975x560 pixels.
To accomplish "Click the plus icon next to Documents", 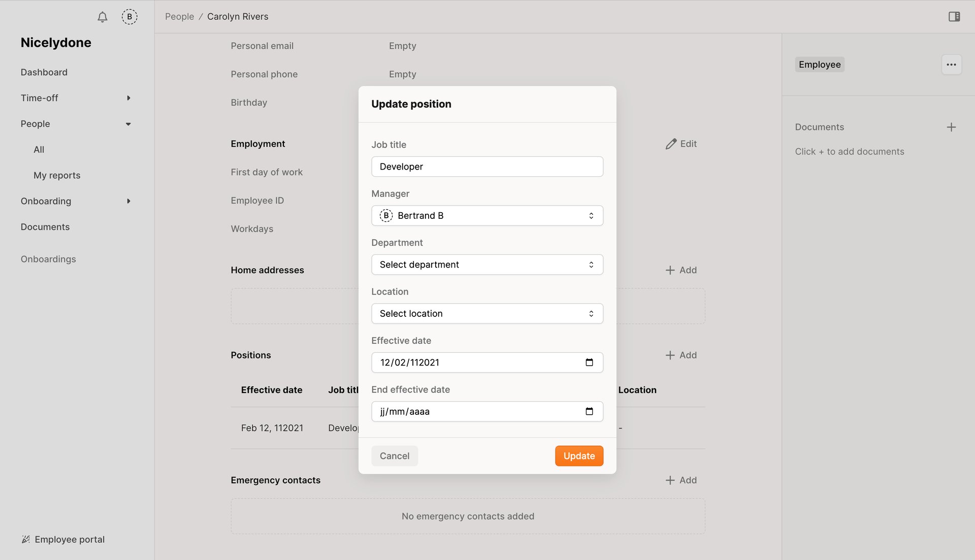I will click(x=952, y=127).
